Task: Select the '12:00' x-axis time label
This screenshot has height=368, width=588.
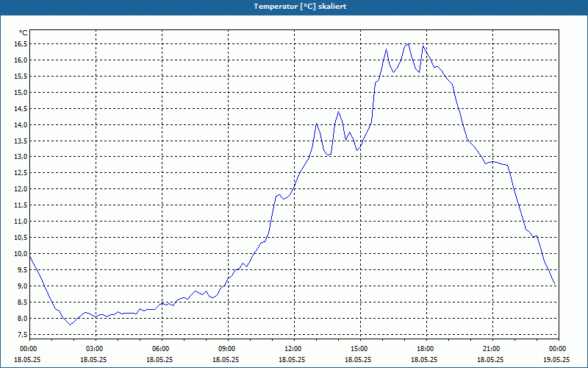Action: pos(294,349)
